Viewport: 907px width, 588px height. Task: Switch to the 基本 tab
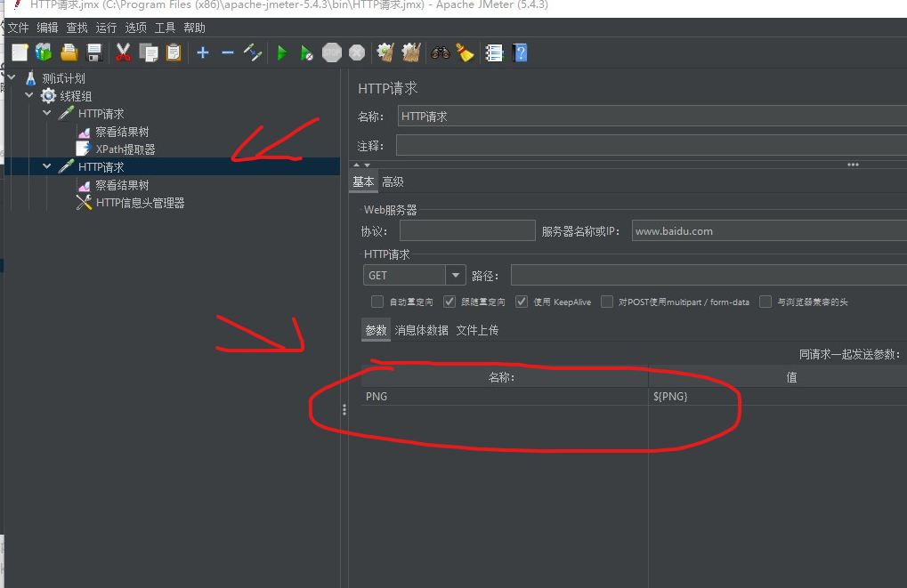tap(363, 181)
